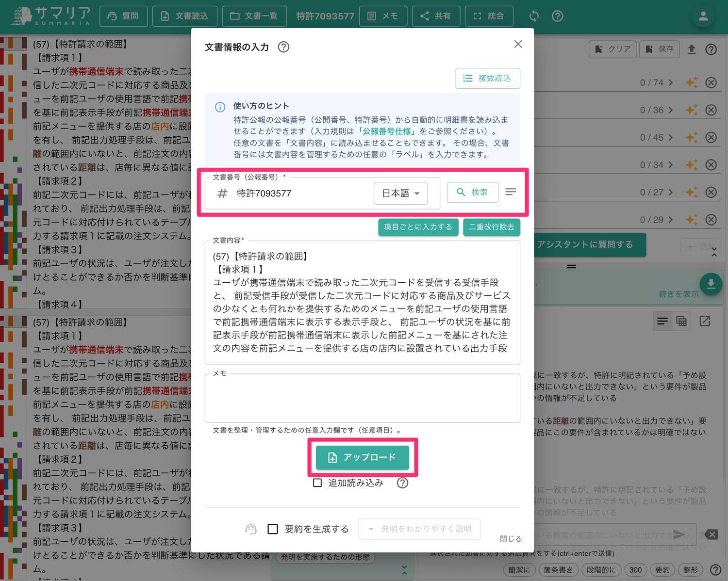Click the 保存 button in the right panel

pyautogui.click(x=660, y=49)
